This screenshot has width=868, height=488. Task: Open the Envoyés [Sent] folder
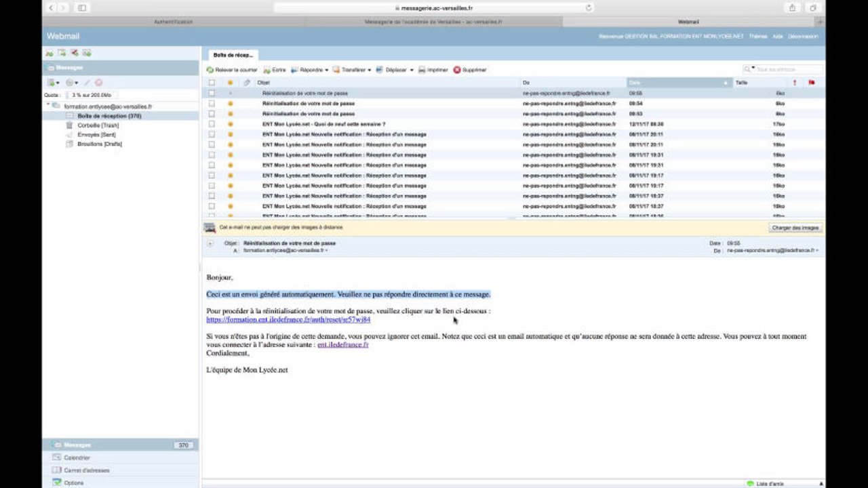point(96,135)
